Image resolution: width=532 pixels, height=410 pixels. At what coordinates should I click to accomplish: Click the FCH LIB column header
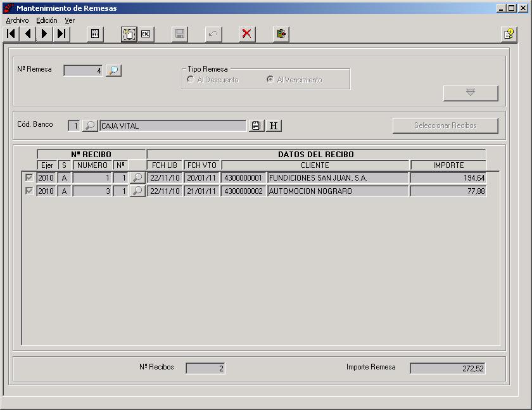click(165, 165)
